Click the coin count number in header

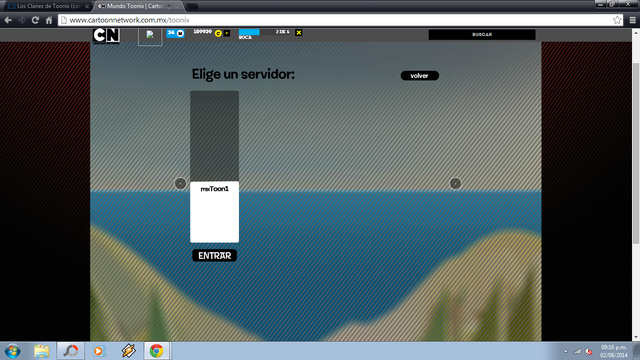tap(202, 31)
